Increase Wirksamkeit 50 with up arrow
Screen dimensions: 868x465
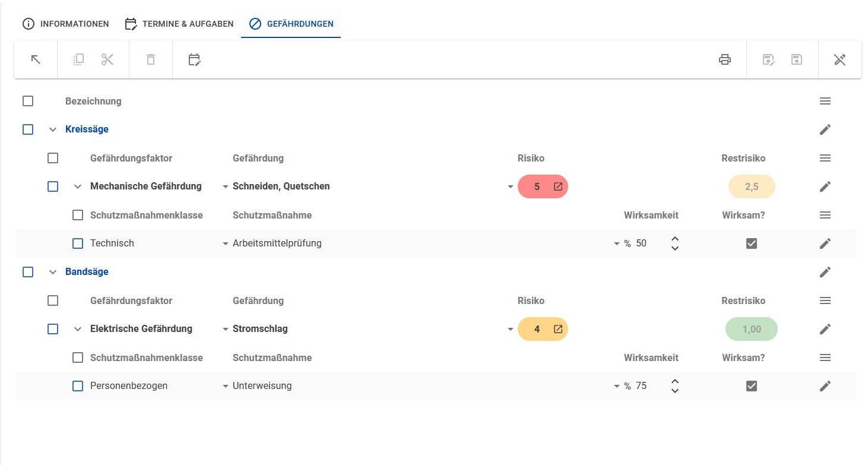pyautogui.click(x=674, y=239)
